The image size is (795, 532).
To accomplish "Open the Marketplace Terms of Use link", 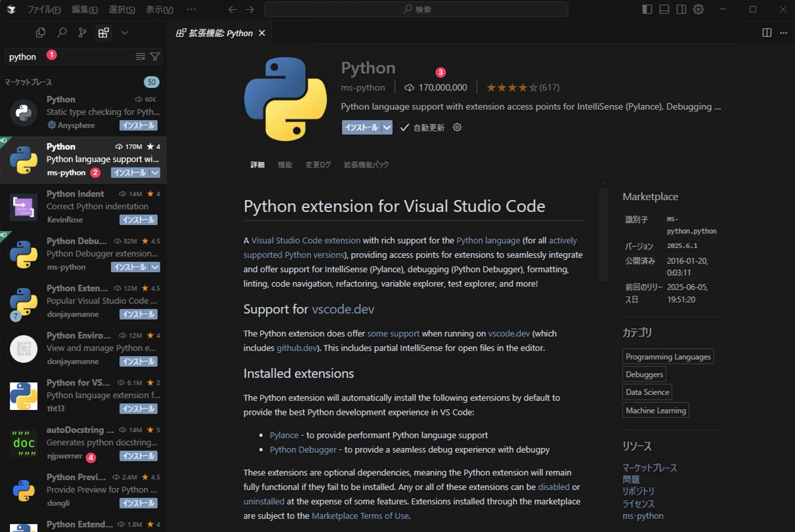I will [x=360, y=516].
